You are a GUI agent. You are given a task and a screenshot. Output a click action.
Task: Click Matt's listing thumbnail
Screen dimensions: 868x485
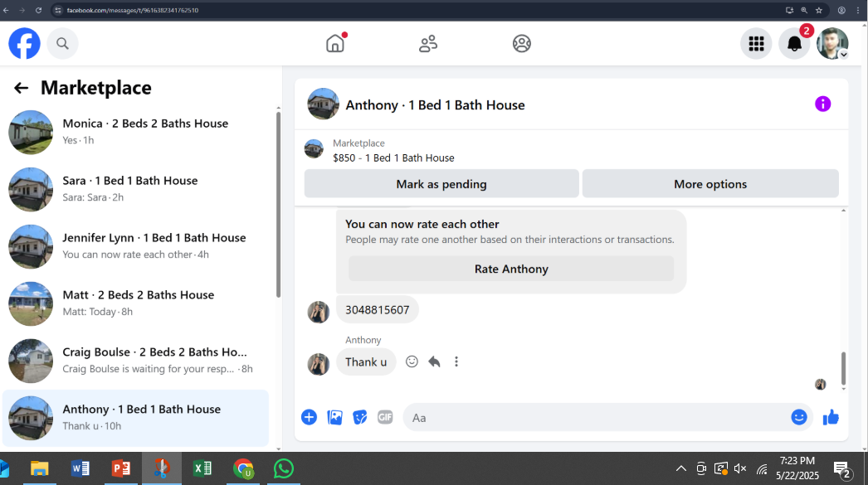click(31, 303)
